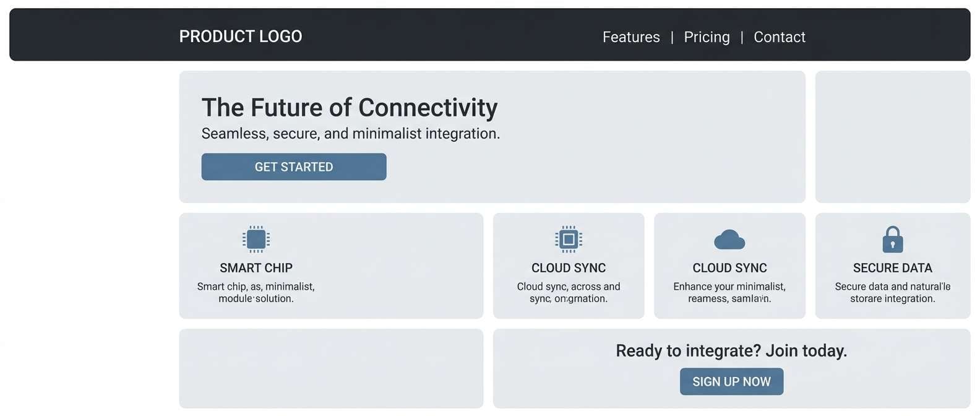Image resolution: width=980 pixels, height=416 pixels.
Task: Click the CLOUD SYNC title under the cloud icon
Action: coord(729,268)
